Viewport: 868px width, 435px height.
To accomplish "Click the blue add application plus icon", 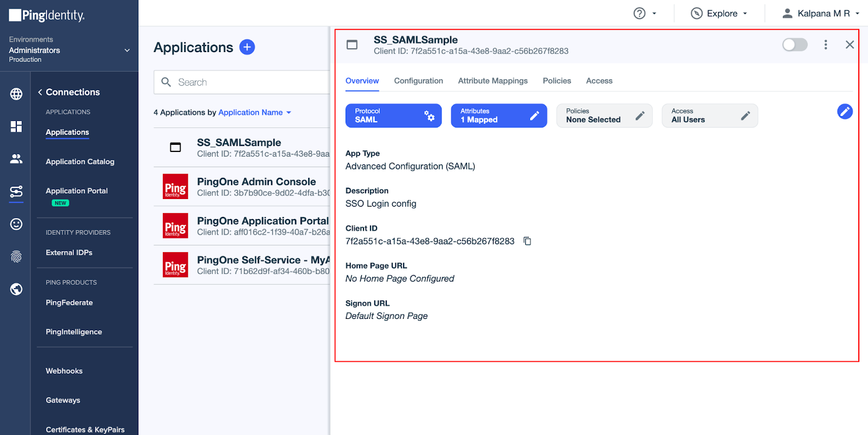I will (247, 47).
